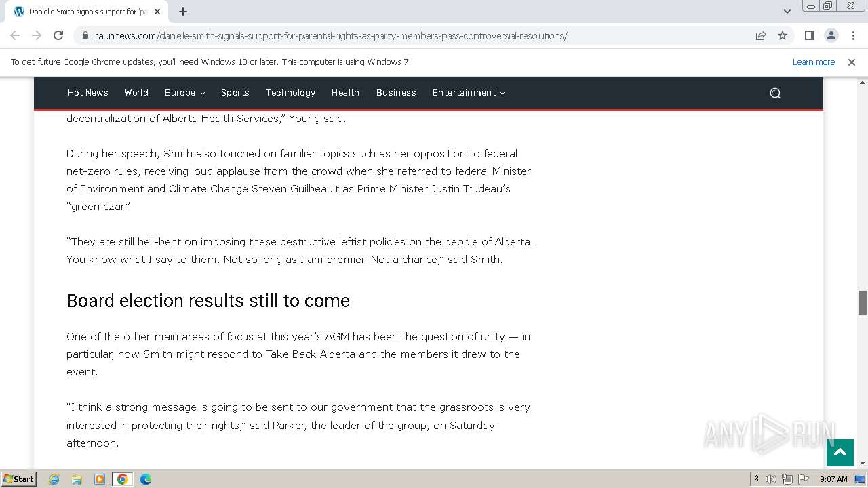Click the quote starting 'I think a strong message'
Screen dimensions: 868x488
[298, 425]
